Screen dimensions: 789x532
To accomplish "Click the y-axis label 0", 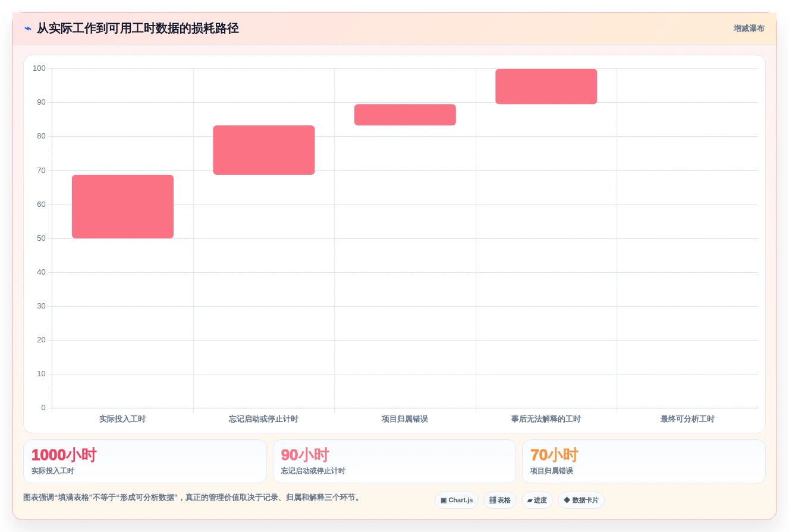I will coord(43,408).
